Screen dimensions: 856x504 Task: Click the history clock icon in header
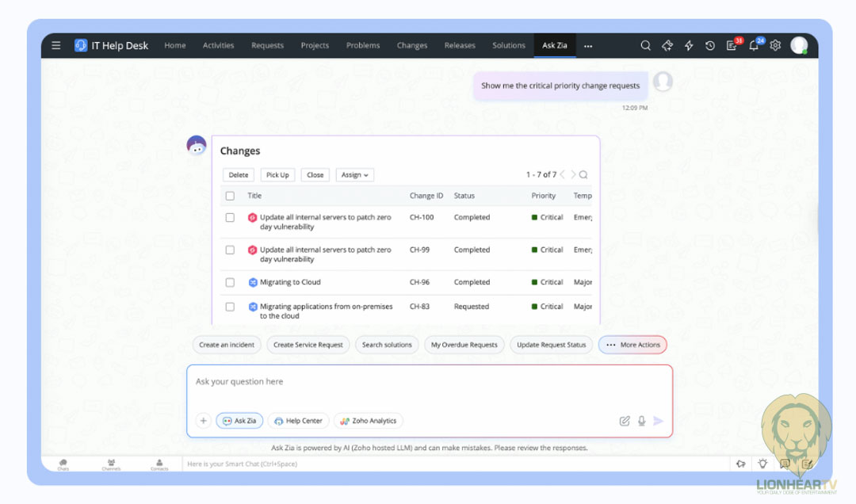pyautogui.click(x=710, y=46)
